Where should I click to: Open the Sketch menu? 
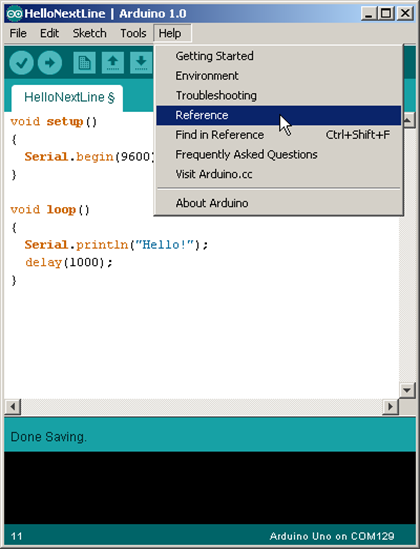click(x=89, y=33)
